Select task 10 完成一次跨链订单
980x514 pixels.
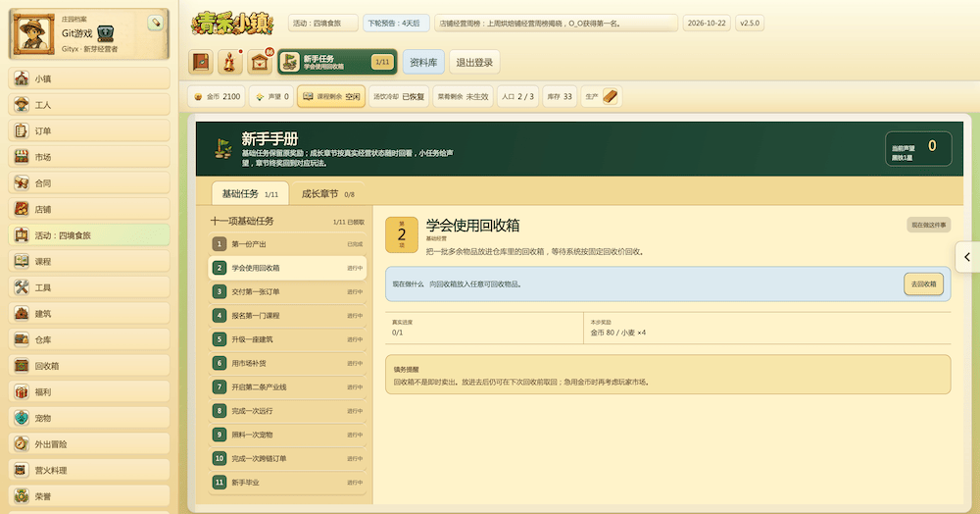(x=287, y=458)
